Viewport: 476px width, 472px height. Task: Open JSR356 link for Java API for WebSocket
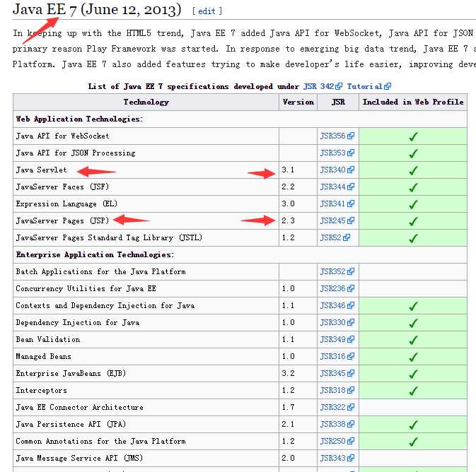[332, 136]
